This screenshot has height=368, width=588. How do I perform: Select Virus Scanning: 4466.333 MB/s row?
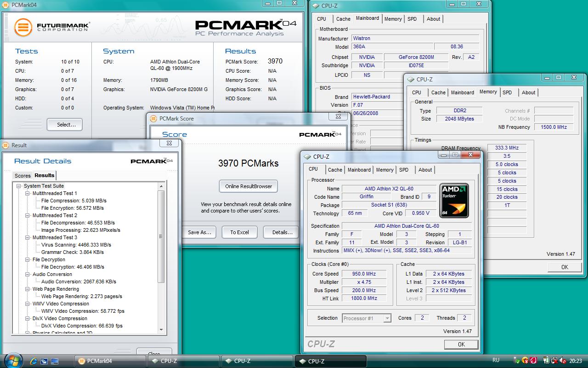point(76,245)
